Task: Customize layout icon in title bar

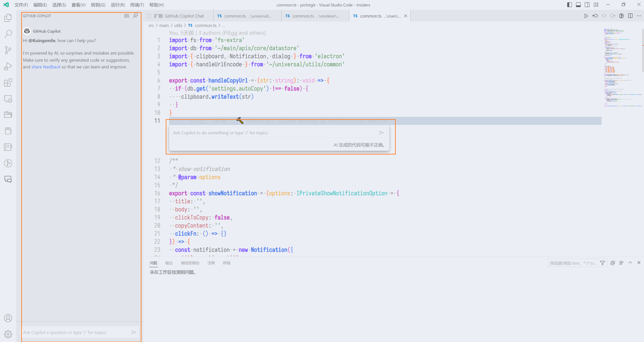Action: click(596, 5)
